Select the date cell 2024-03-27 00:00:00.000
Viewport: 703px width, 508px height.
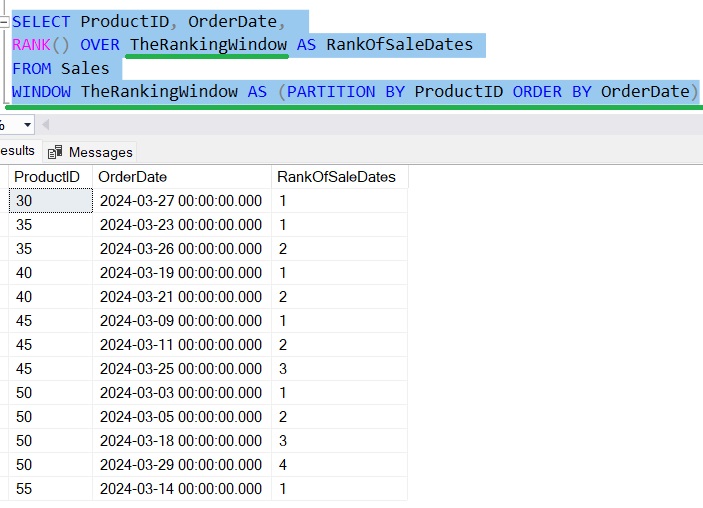point(182,200)
